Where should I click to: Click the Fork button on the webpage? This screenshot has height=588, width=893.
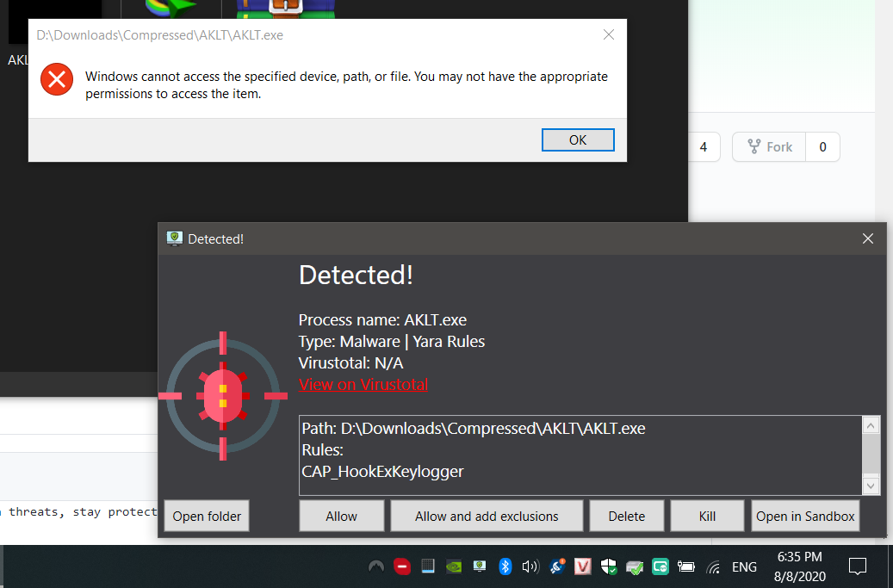click(769, 147)
